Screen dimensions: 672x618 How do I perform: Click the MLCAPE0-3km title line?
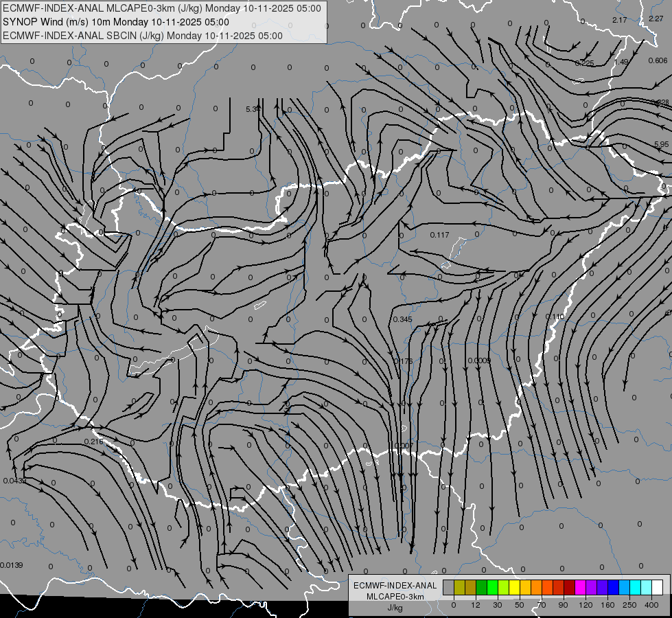[x=161, y=8]
